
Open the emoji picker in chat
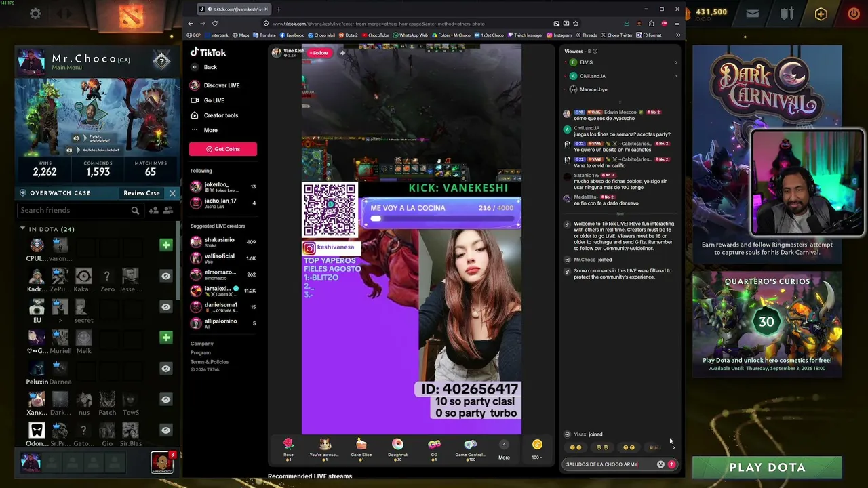coord(660,464)
